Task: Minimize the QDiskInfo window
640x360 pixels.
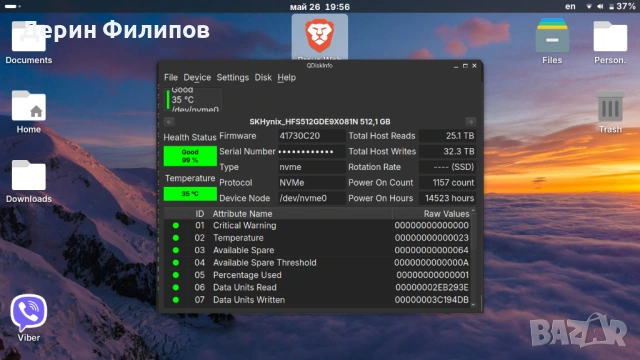Action: click(456, 66)
